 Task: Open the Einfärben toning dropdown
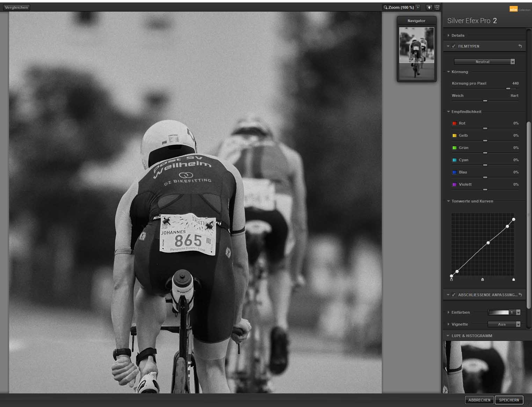click(518, 312)
